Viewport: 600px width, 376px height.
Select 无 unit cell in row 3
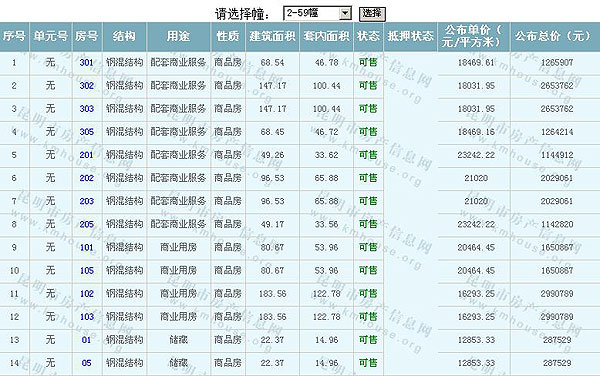point(51,109)
